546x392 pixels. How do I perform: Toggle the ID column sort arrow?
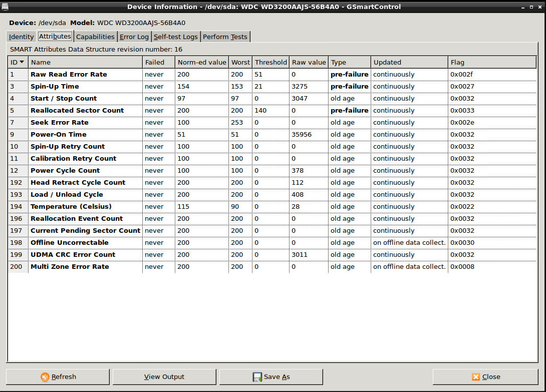click(x=22, y=62)
